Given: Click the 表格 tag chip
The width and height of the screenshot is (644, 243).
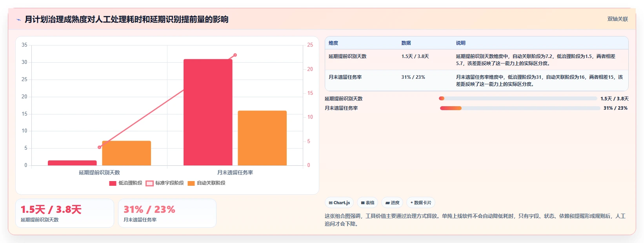Looking at the screenshot, I should pos(367,203).
